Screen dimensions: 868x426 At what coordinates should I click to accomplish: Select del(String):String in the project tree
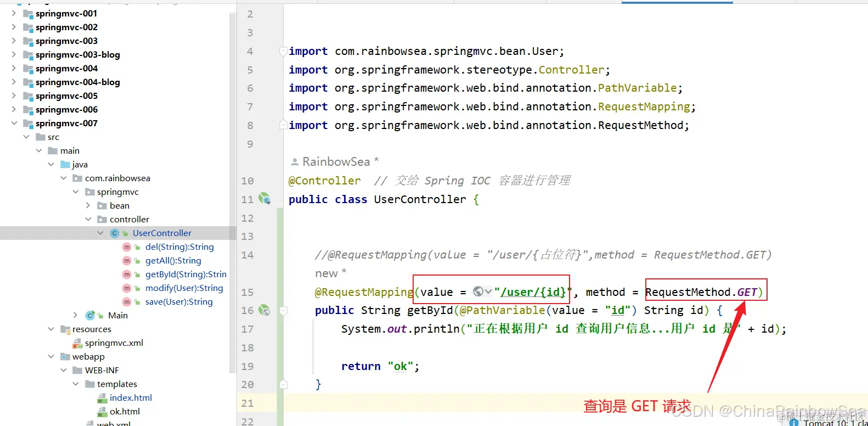tap(179, 246)
